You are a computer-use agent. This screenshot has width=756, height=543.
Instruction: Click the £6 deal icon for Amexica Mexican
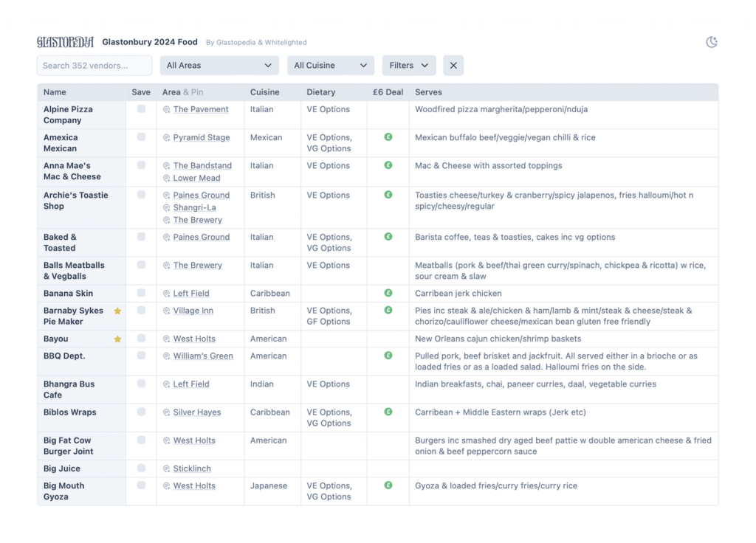pyautogui.click(x=388, y=137)
